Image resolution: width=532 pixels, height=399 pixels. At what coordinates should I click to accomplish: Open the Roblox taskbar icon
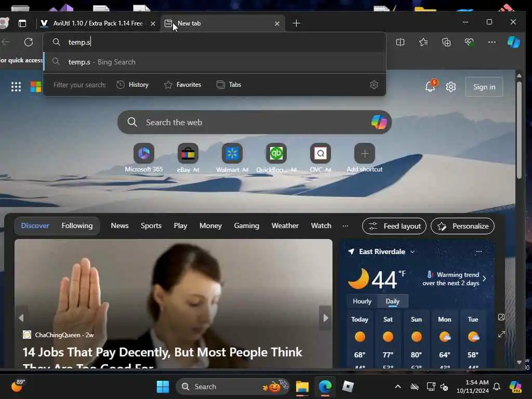pos(348,387)
